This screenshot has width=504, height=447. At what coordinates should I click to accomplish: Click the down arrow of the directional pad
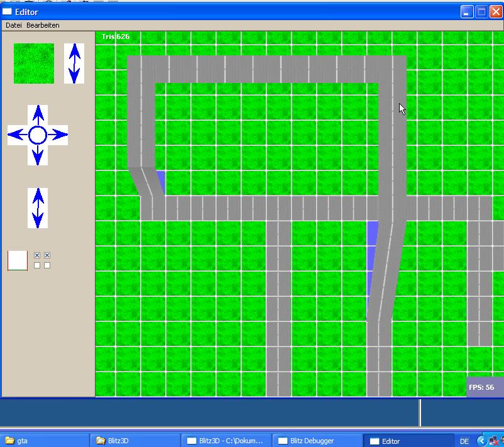coord(38,155)
